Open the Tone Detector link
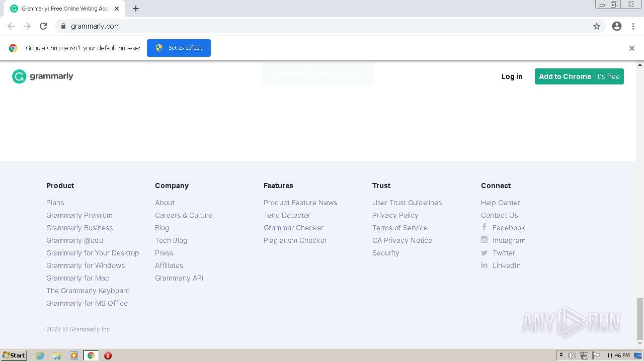Image resolution: width=644 pixels, height=362 pixels. [287, 215]
